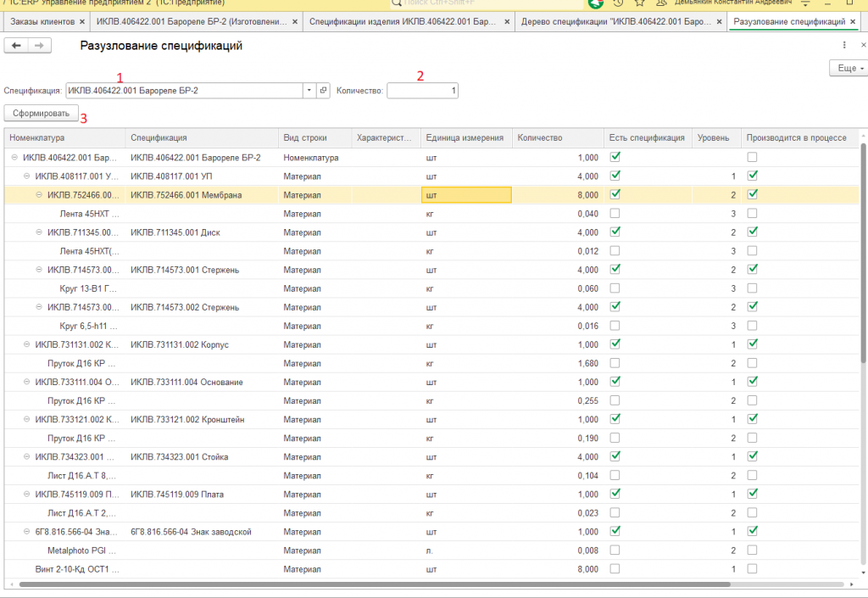Toggle 'Есть спецификация' checkbox for Винт 2-10-Кд row
This screenshot has height=598, width=868.
tap(615, 568)
